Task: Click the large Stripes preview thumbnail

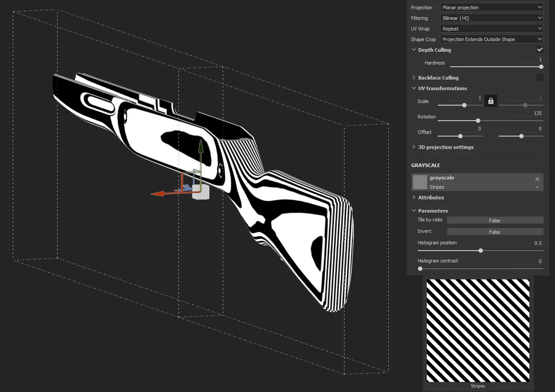Action: click(x=478, y=331)
